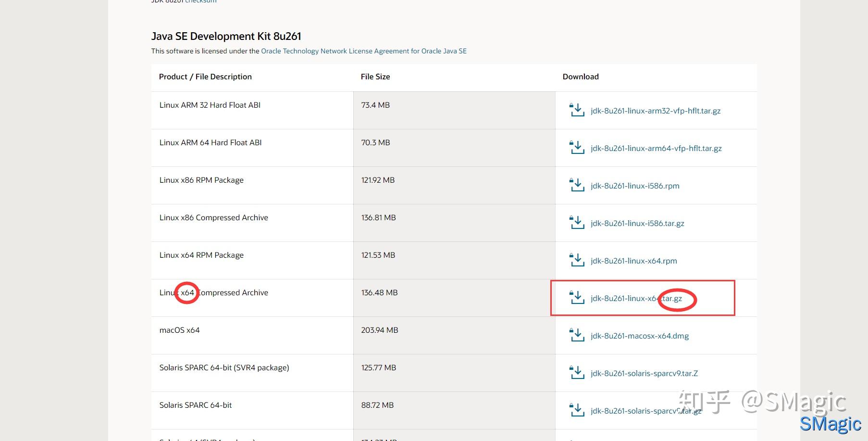Download jdk-8u261-linux-arm32-vfp-hflt.tar.gz file link

pos(656,111)
